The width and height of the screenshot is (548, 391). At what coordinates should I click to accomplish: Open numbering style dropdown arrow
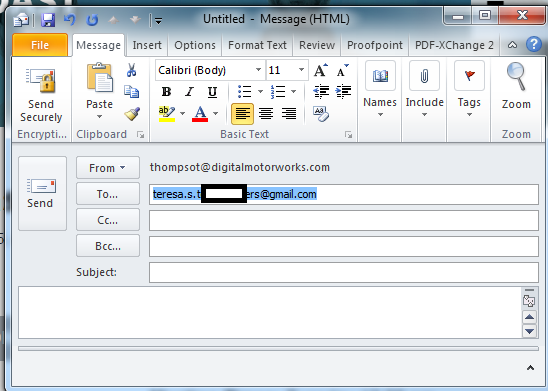tap(294, 92)
